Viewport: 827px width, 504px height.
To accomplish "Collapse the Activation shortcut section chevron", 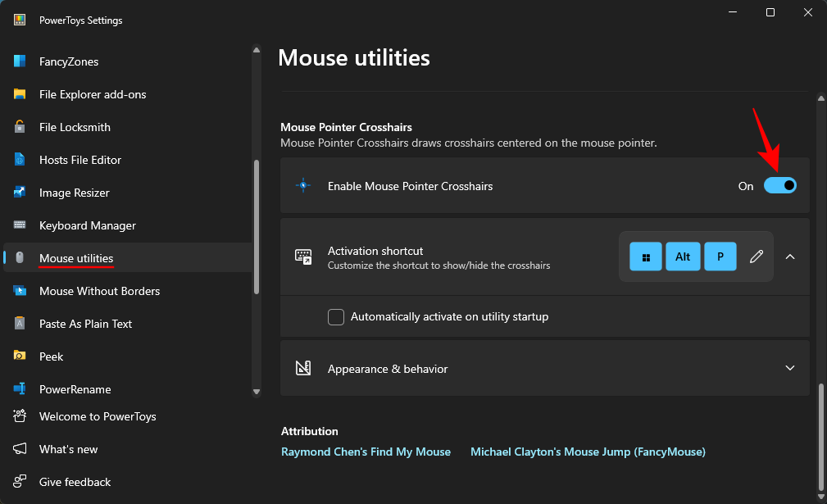I will [790, 257].
